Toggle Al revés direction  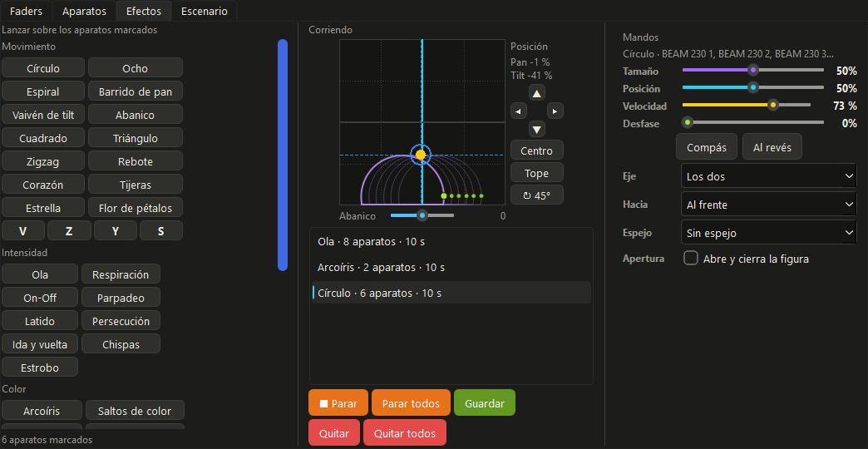(772, 147)
